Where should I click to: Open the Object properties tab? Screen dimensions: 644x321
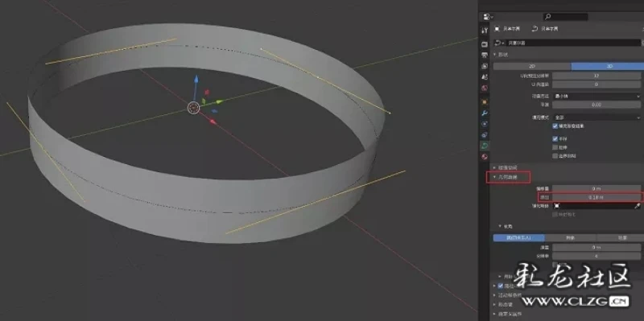(x=485, y=101)
